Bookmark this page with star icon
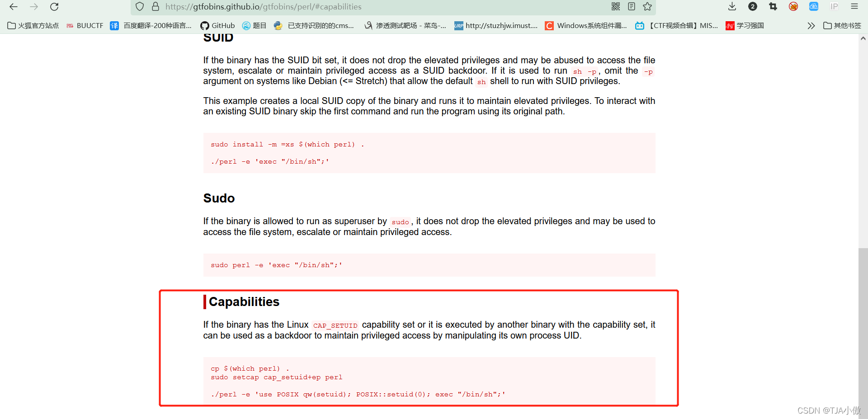The image size is (868, 419). pos(647,6)
